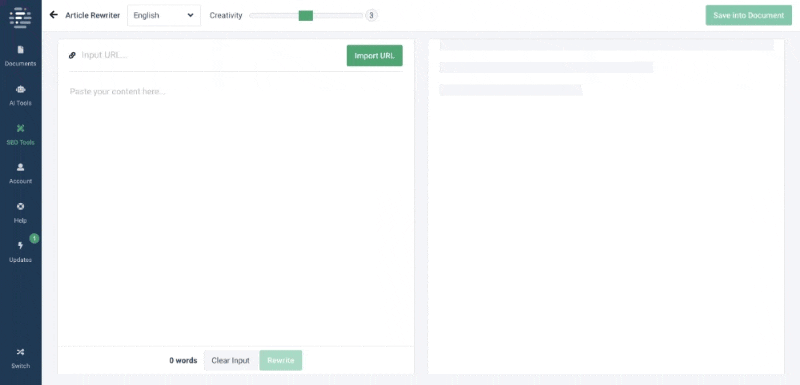This screenshot has width=800, height=385.
Task: Click Save into Document button
Action: tap(748, 15)
